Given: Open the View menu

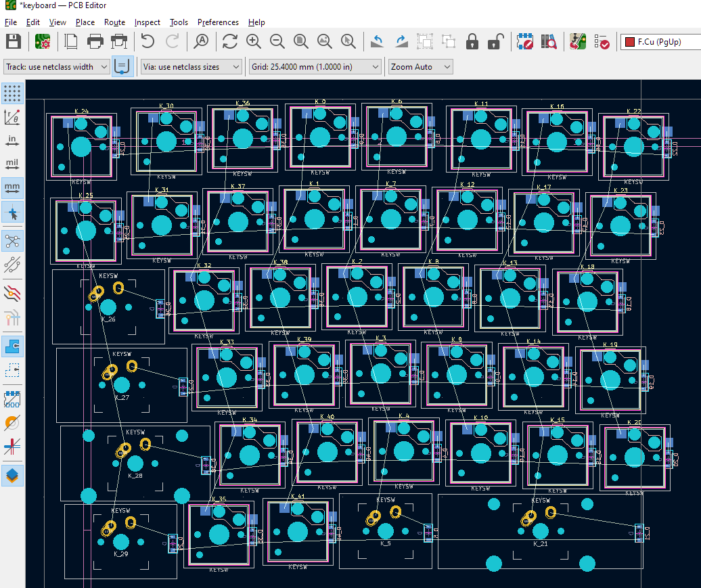Looking at the screenshot, I should pos(58,22).
